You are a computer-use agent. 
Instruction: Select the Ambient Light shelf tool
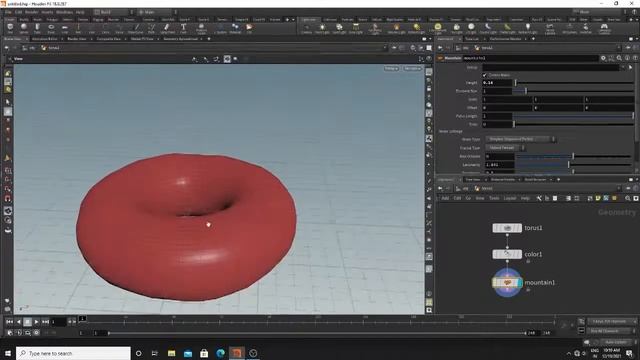pyautogui.click(x=527, y=28)
